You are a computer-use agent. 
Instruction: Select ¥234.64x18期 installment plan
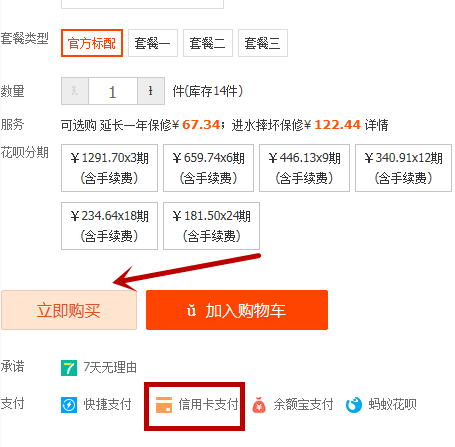(x=109, y=226)
